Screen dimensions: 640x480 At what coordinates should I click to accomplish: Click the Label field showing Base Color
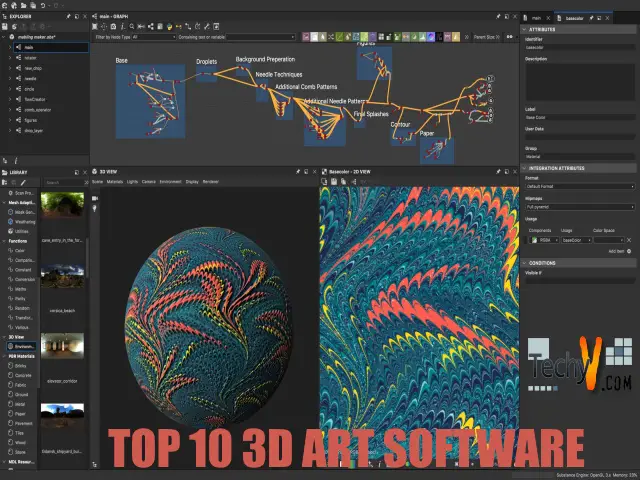pos(580,117)
